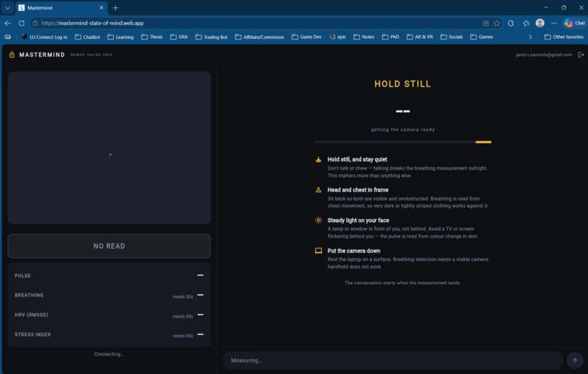Click the leftmost favorites bar icon
The image size is (588, 374).
[x=7, y=37]
